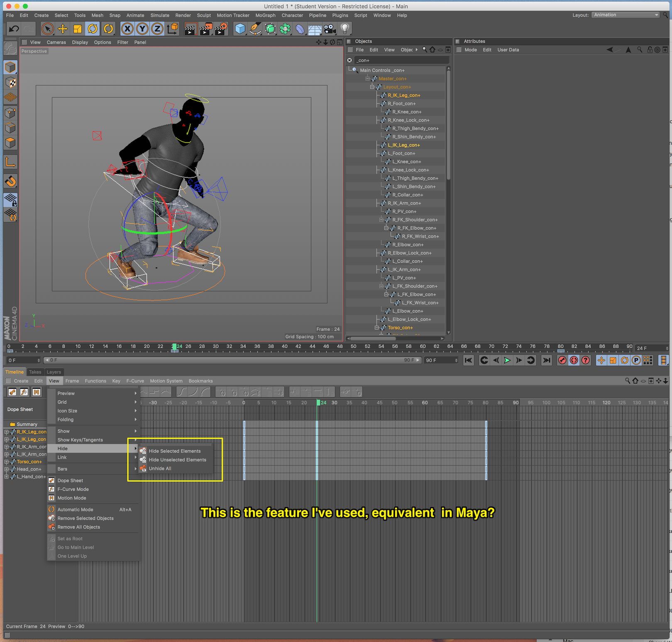
Task: Click dope sheet frame 24 marker
Action: pos(319,403)
